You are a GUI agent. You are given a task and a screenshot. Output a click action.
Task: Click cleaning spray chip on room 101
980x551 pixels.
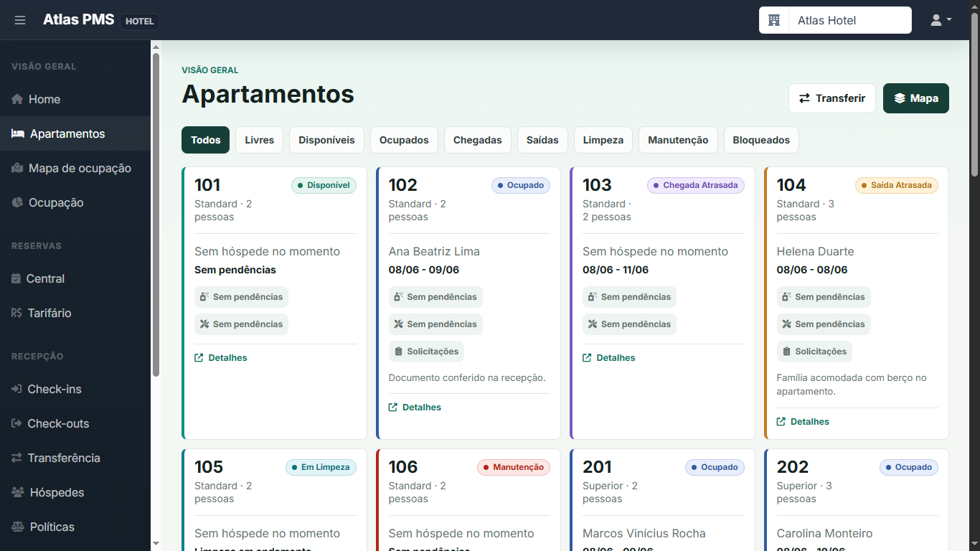click(241, 297)
